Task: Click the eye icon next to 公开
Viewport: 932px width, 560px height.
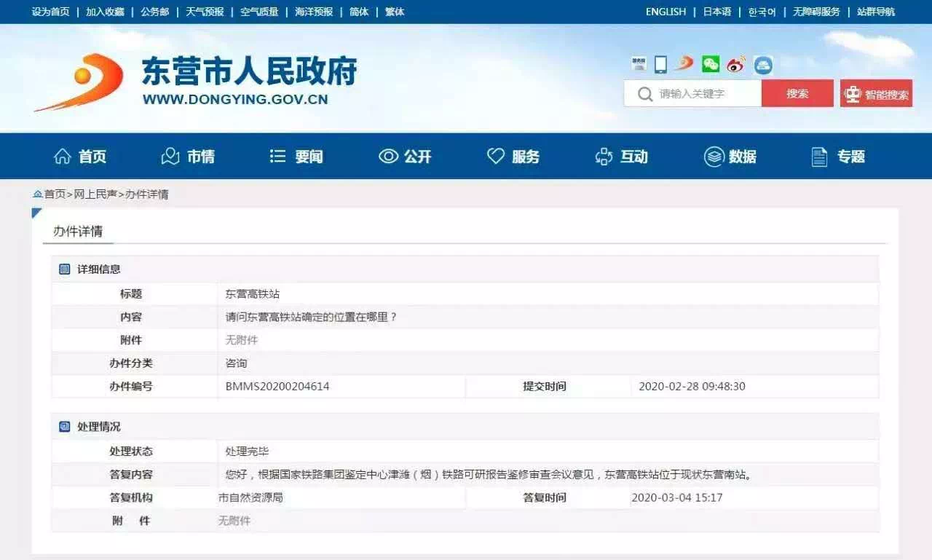Action: [388, 157]
